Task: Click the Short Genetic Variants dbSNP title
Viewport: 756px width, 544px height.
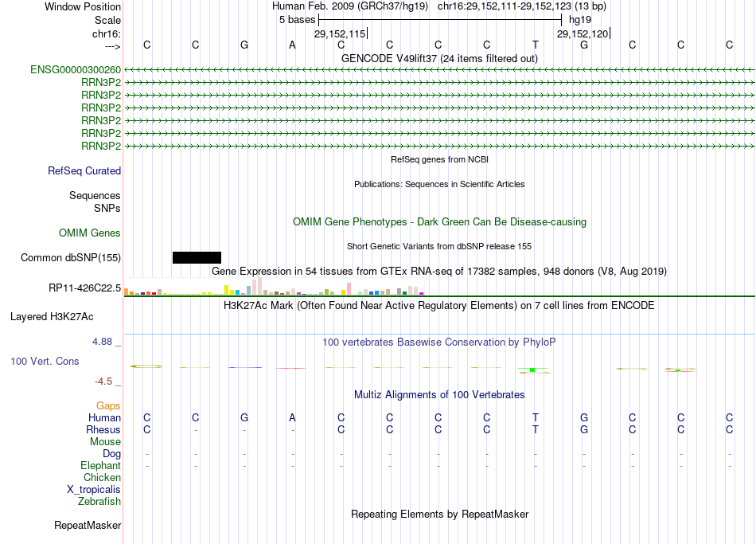Action: (x=440, y=246)
